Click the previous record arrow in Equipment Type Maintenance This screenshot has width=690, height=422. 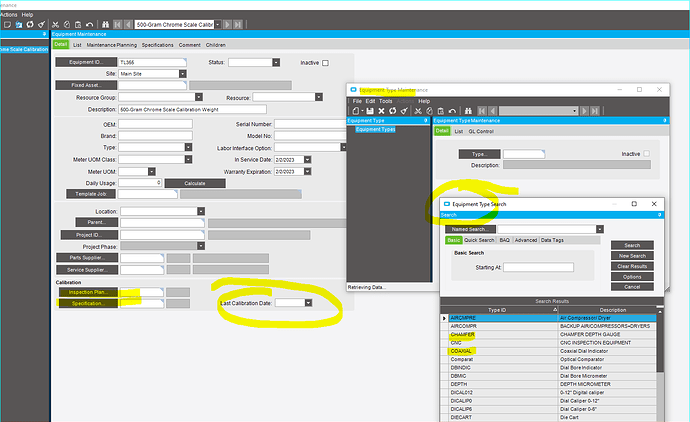pos(493,111)
